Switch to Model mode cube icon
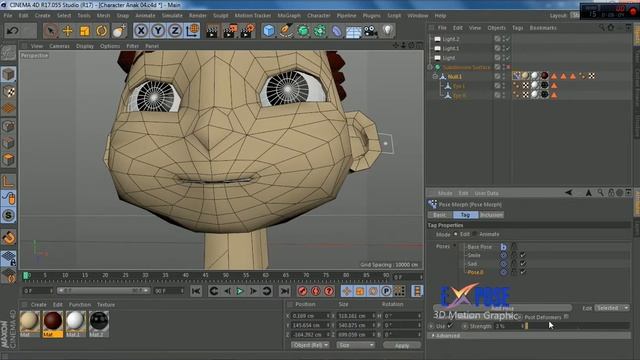This screenshot has height=360, width=640. (8, 74)
